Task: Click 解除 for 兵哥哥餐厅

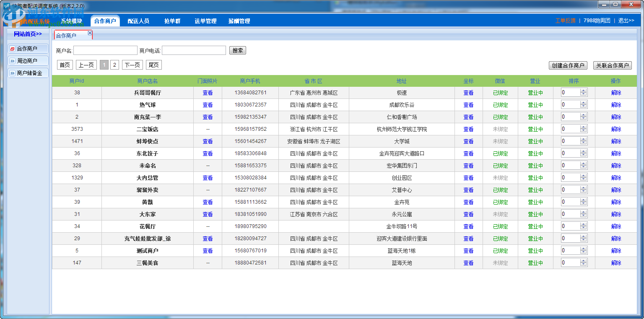Action: tap(616, 93)
